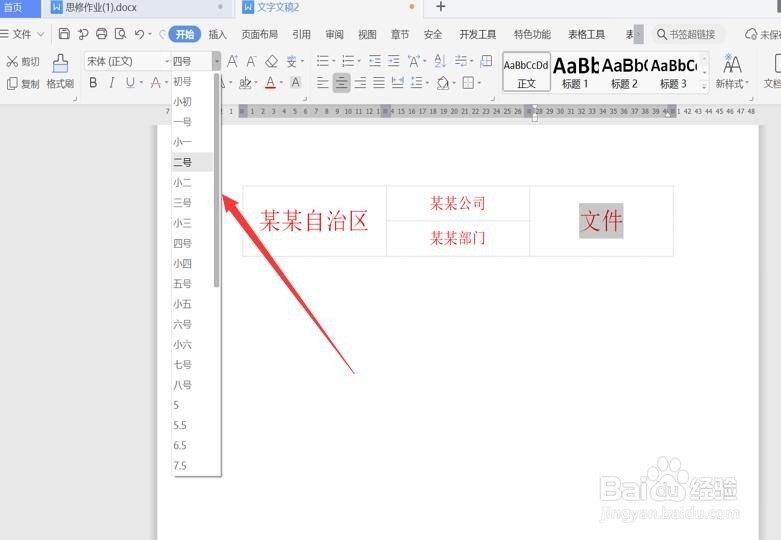Click the 开始 ribbon tab button
The image size is (781, 540).
[185, 34]
